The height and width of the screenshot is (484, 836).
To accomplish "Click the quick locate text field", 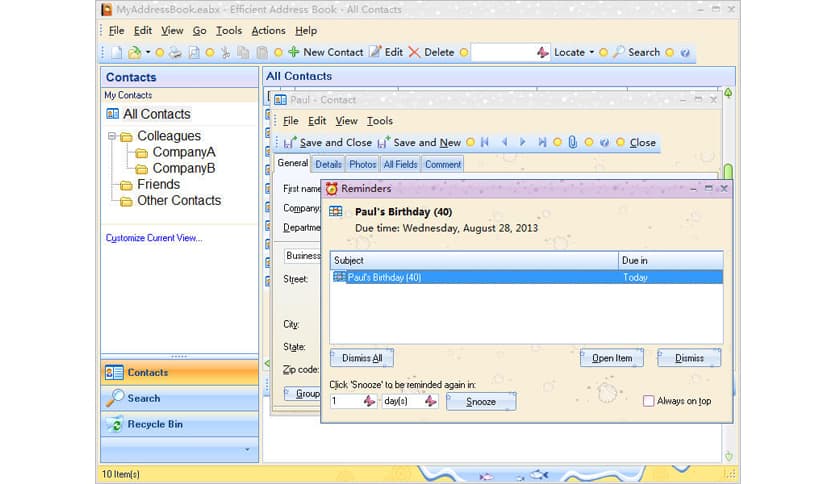I will pos(503,52).
